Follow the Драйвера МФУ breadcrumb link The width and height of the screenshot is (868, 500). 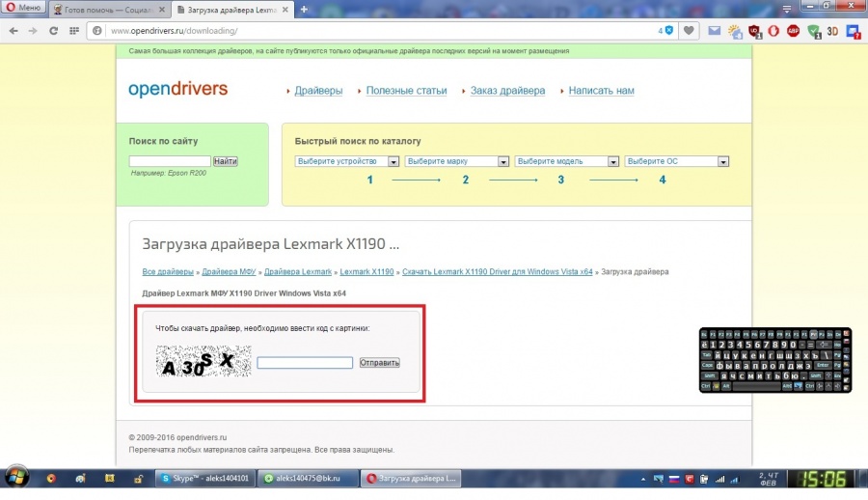[x=229, y=271]
